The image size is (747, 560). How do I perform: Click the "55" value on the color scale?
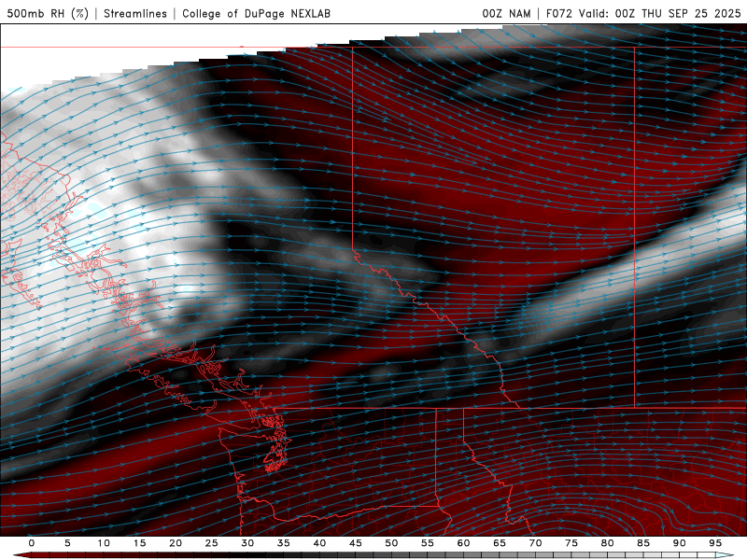pyautogui.click(x=427, y=543)
